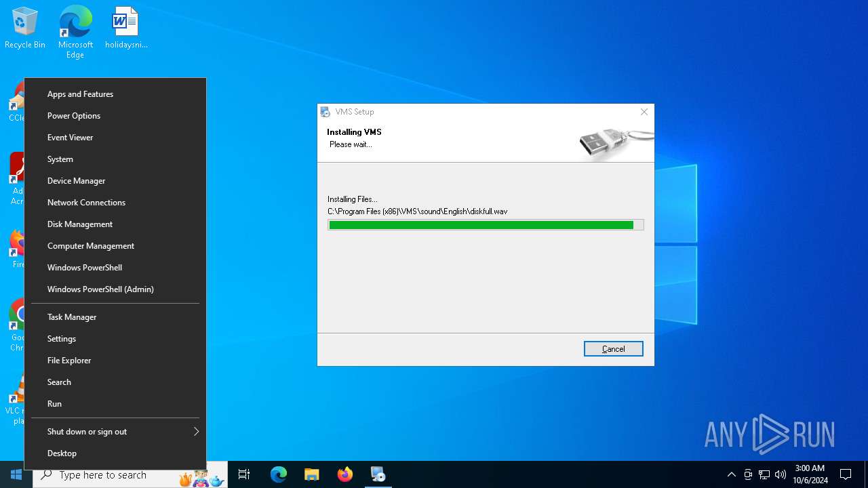The image size is (868, 488).
Task: Open the network status tray icon
Action: click(x=764, y=474)
